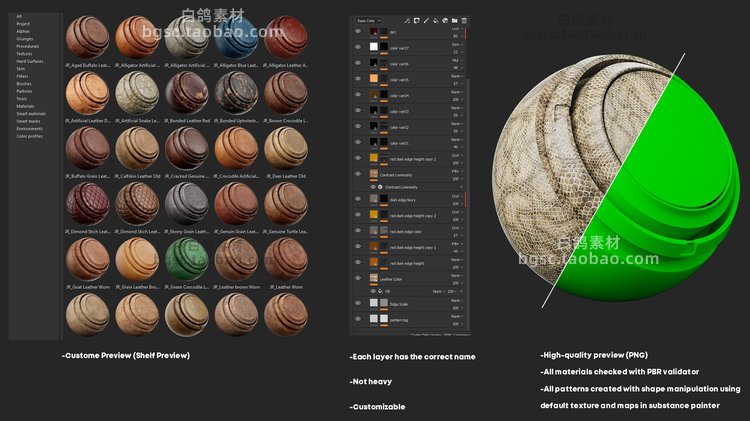750x421 pixels.
Task: Click the filter icon beside Contrast Luminosity effect
Action: (380, 187)
